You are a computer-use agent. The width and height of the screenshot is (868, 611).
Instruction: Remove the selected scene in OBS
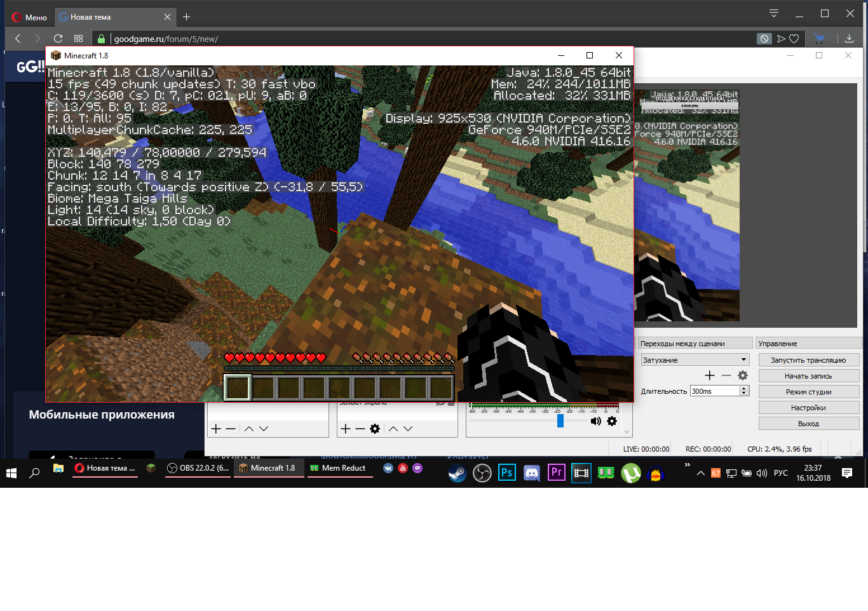pos(231,429)
